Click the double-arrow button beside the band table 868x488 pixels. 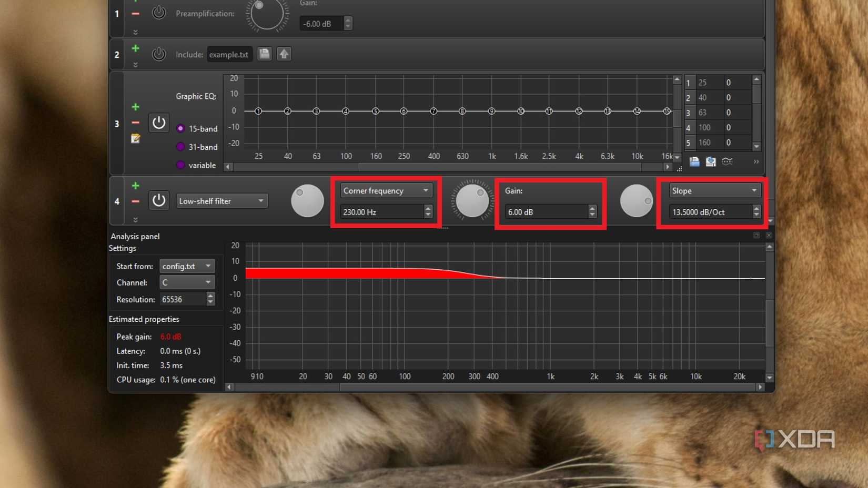756,162
